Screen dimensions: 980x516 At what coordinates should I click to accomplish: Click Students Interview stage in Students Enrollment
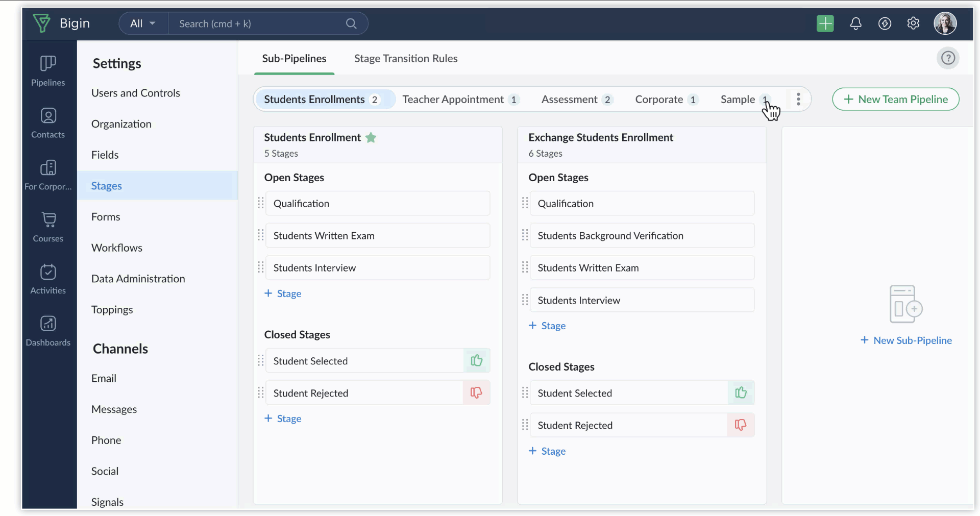pos(378,267)
